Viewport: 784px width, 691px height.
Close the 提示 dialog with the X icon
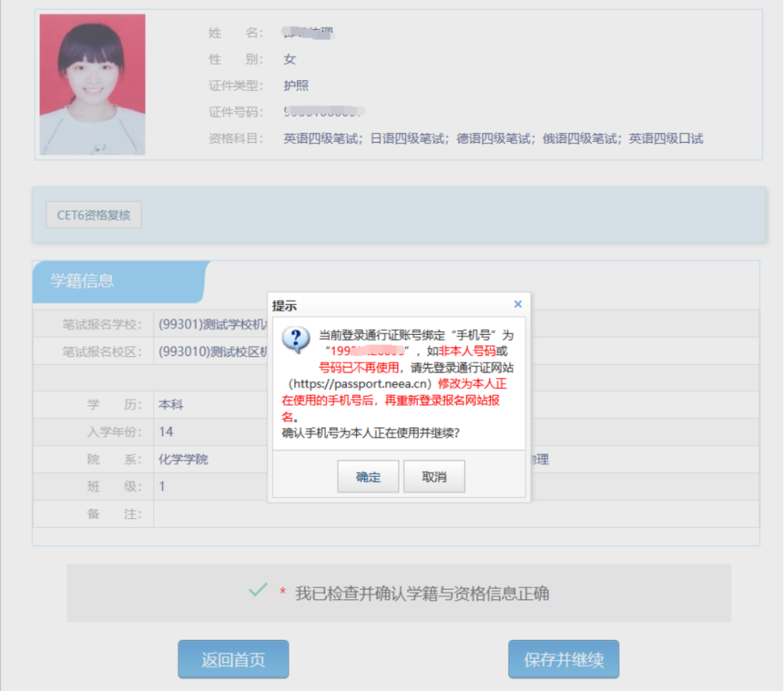click(x=517, y=304)
